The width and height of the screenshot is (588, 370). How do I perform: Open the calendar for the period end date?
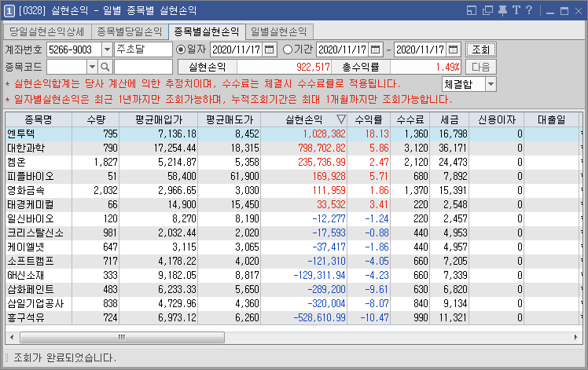click(454, 49)
